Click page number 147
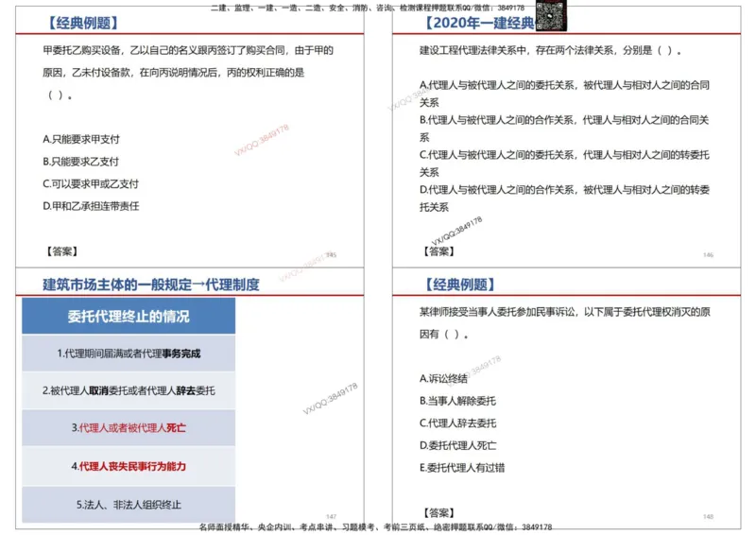 [x=332, y=517]
